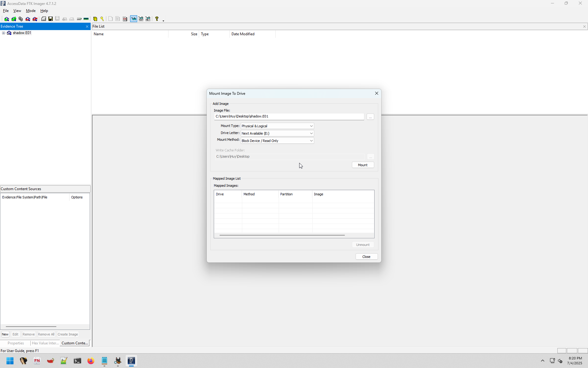Click the Image File path field
Viewport: 588px width, 368px height.
[x=288, y=117]
